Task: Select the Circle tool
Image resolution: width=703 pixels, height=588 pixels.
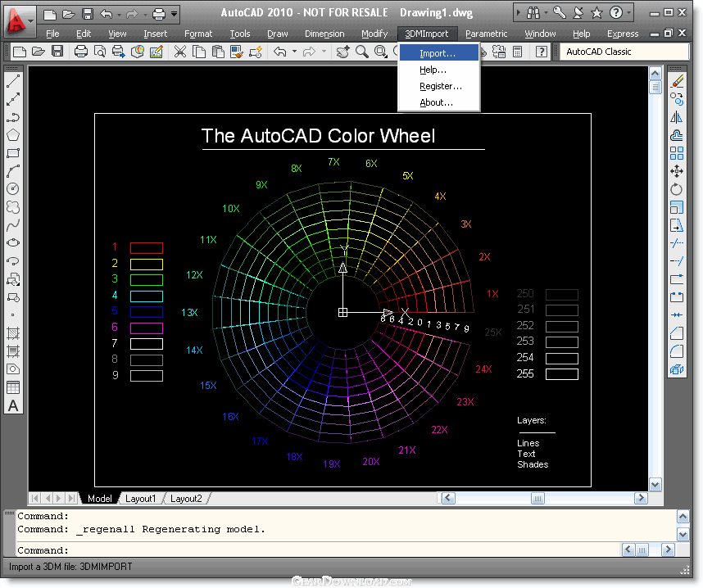Action: 13,189
